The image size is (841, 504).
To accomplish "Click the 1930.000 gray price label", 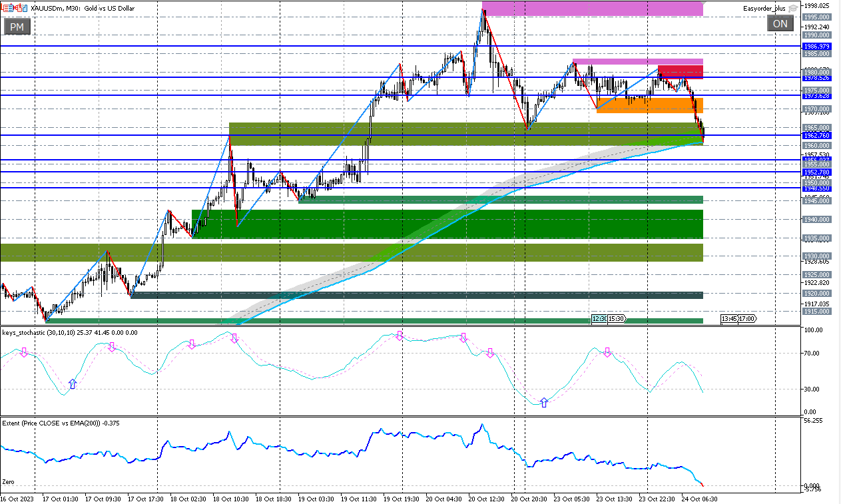I will [816, 256].
